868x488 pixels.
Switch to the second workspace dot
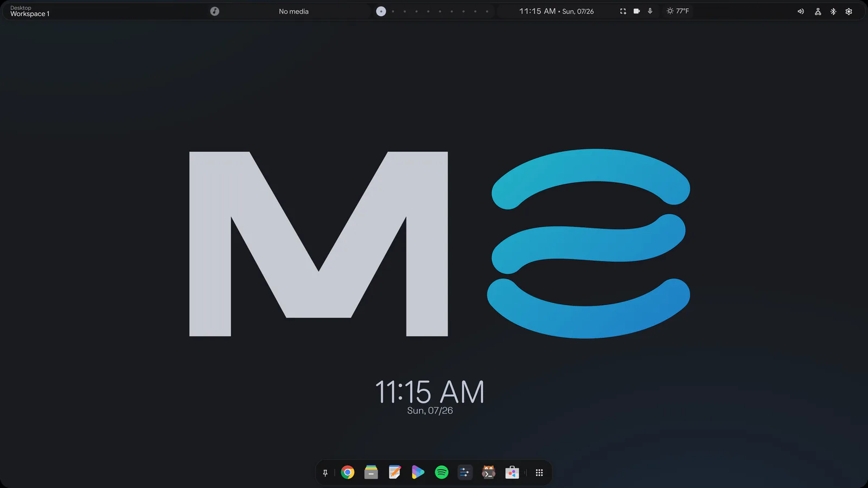(393, 11)
